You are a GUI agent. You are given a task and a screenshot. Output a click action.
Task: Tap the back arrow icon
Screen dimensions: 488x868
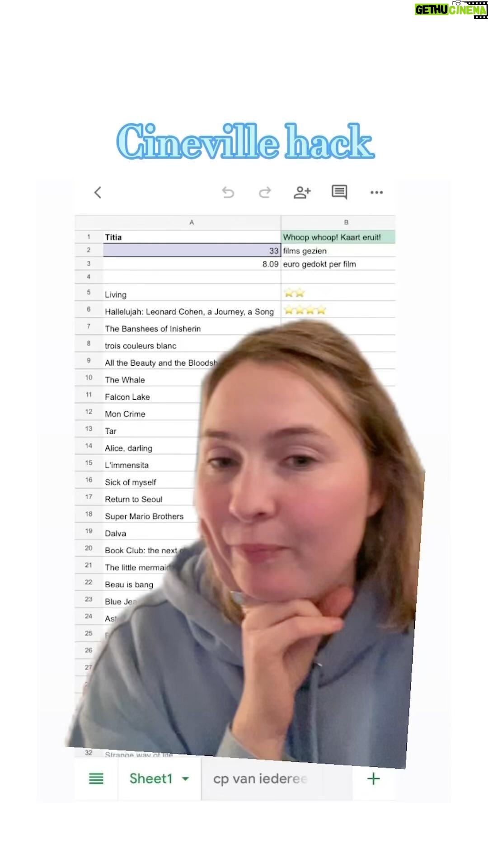[x=98, y=193]
